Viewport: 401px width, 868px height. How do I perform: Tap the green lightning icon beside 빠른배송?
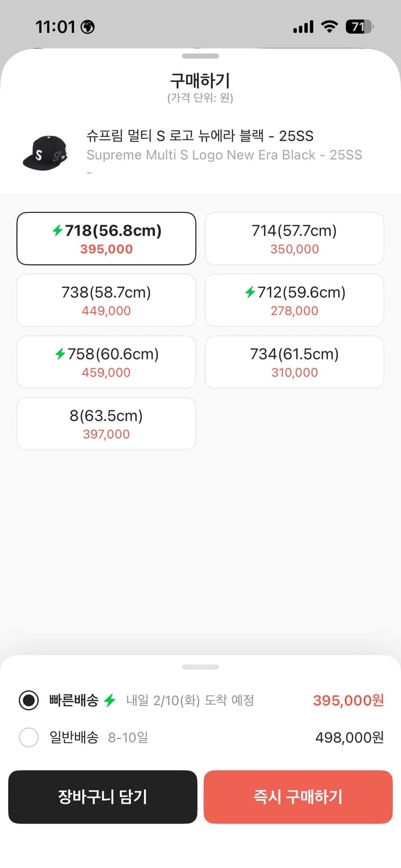pos(110,701)
